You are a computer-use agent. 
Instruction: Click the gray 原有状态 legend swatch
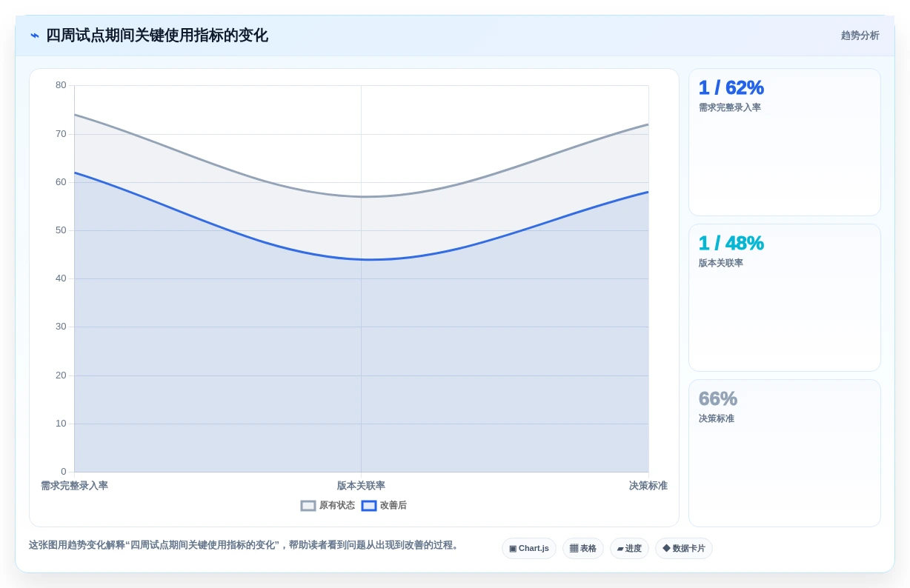coord(308,506)
